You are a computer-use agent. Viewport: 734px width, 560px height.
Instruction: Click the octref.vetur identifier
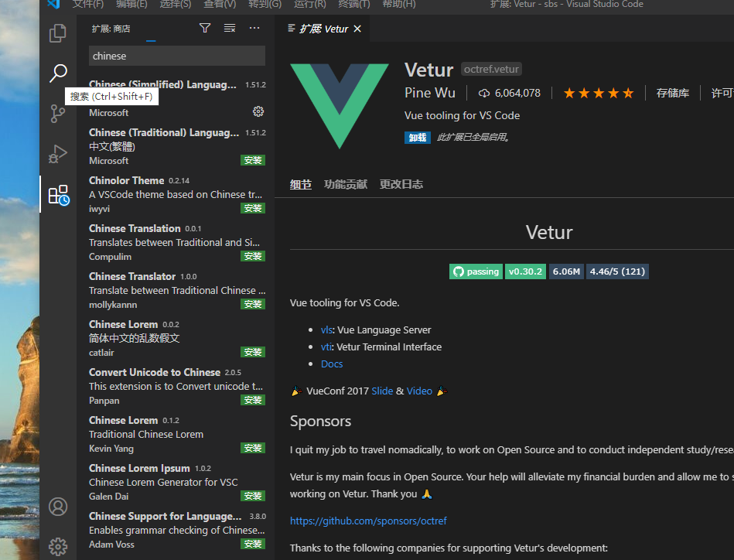tap(491, 70)
